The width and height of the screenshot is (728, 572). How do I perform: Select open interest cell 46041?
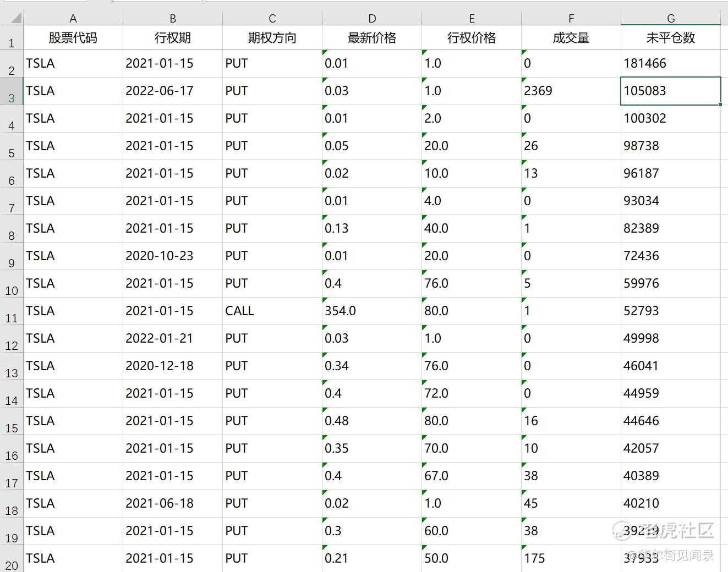(670, 366)
